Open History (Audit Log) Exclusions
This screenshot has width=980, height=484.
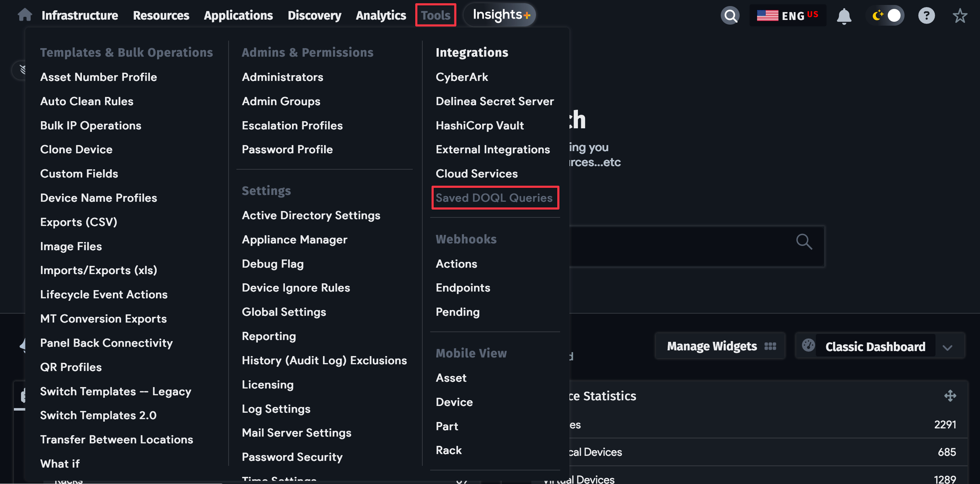[324, 361]
